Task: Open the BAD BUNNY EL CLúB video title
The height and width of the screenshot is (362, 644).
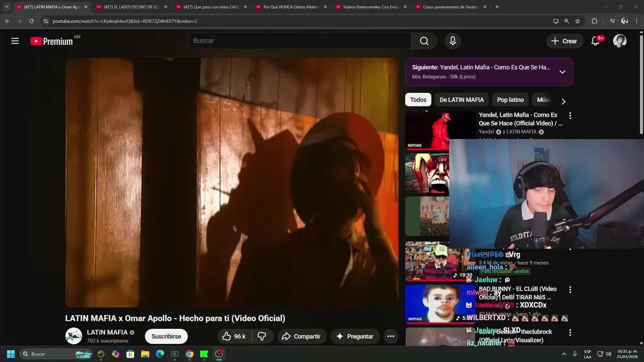Action: 518,293
